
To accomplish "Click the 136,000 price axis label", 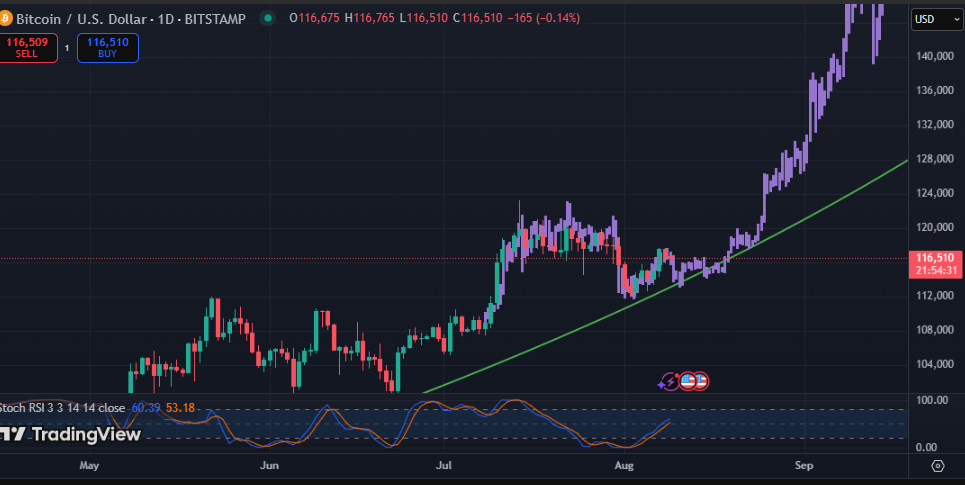I will click(935, 90).
